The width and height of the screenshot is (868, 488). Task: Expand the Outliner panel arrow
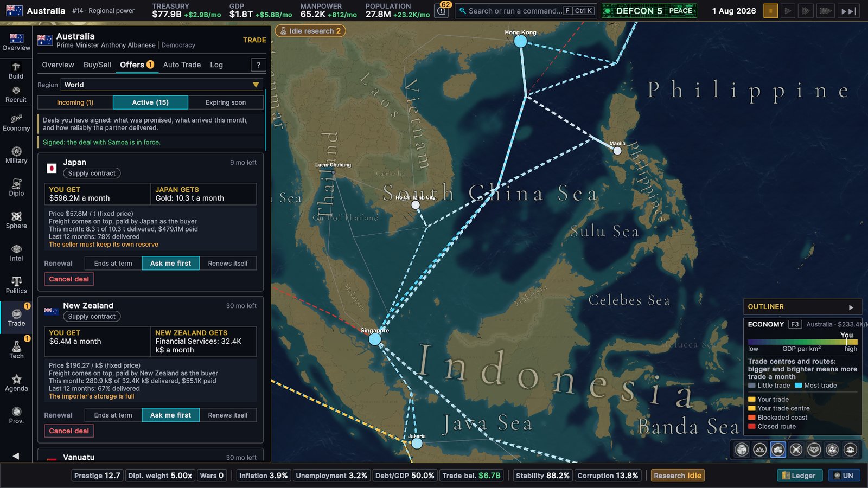tap(851, 307)
